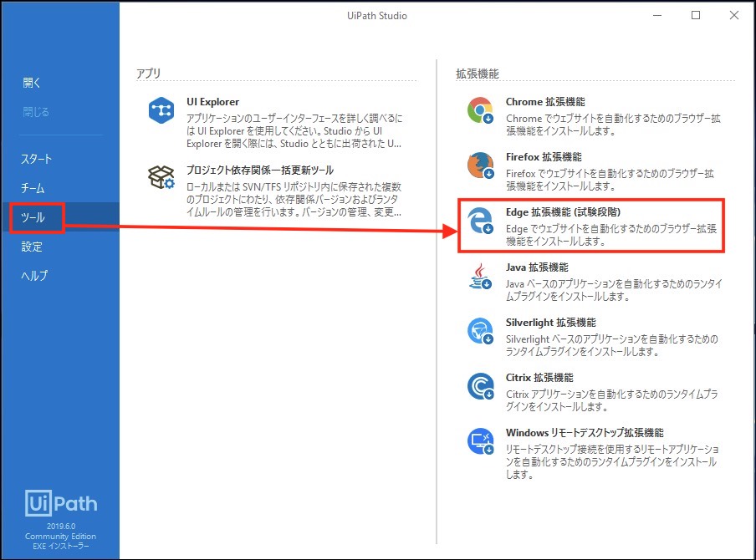Click the Citrix extension icon
The width and height of the screenshot is (756, 560).
tap(480, 387)
